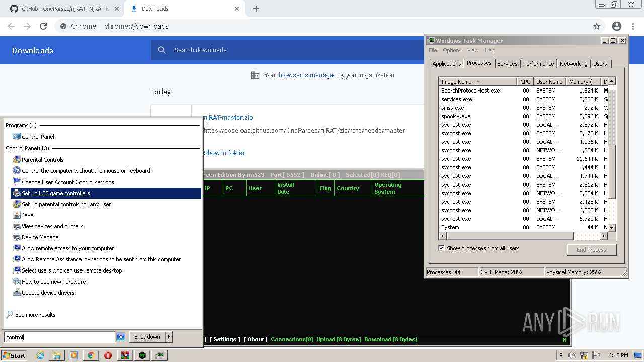Click the volume speaker tray icon
The height and width of the screenshot is (362, 644).
click(572, 355)
